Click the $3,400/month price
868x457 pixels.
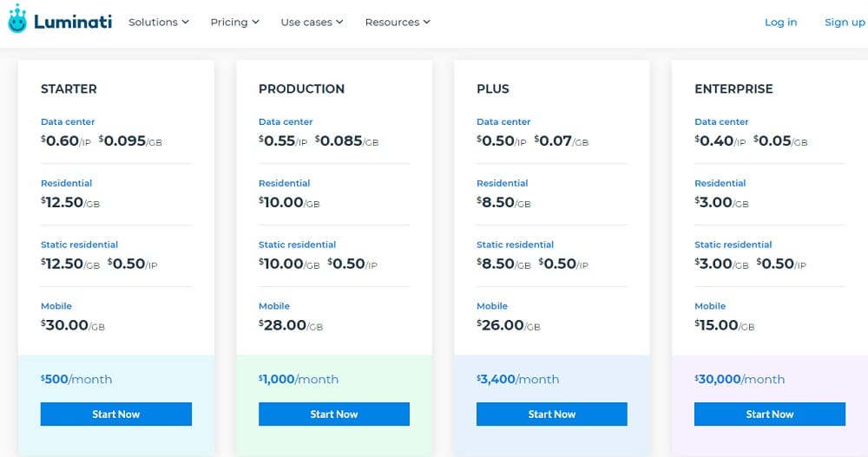coord(518,380)
